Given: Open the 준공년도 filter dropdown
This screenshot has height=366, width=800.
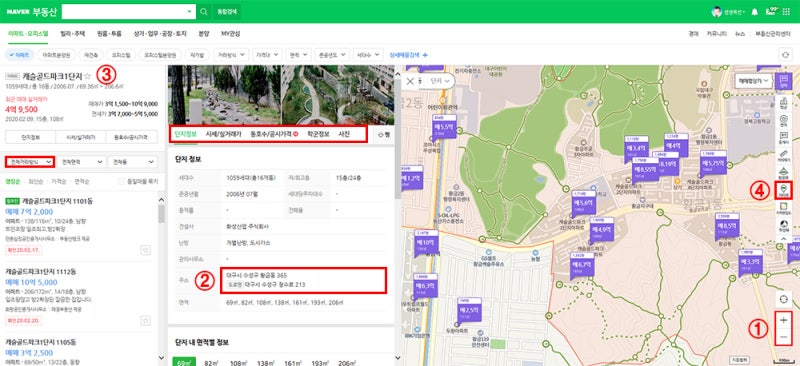Looking at the screenshot, I should 332,55.
